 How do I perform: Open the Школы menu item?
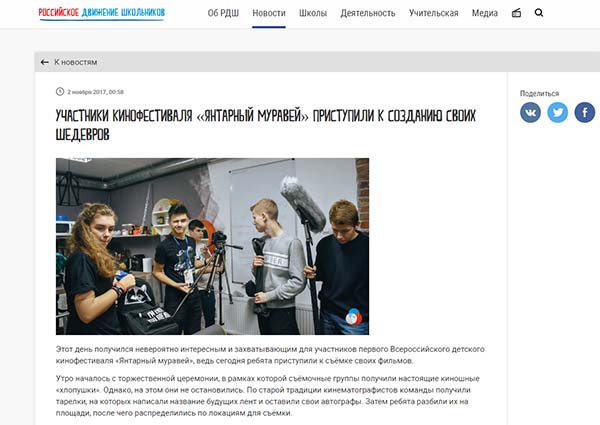[x=313, y=13]
